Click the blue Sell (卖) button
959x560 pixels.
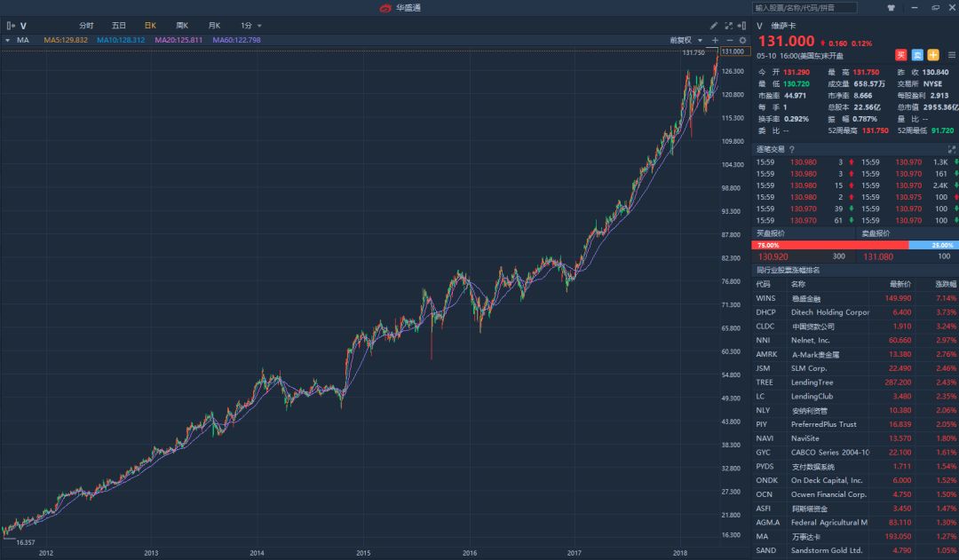coord(917,54)
